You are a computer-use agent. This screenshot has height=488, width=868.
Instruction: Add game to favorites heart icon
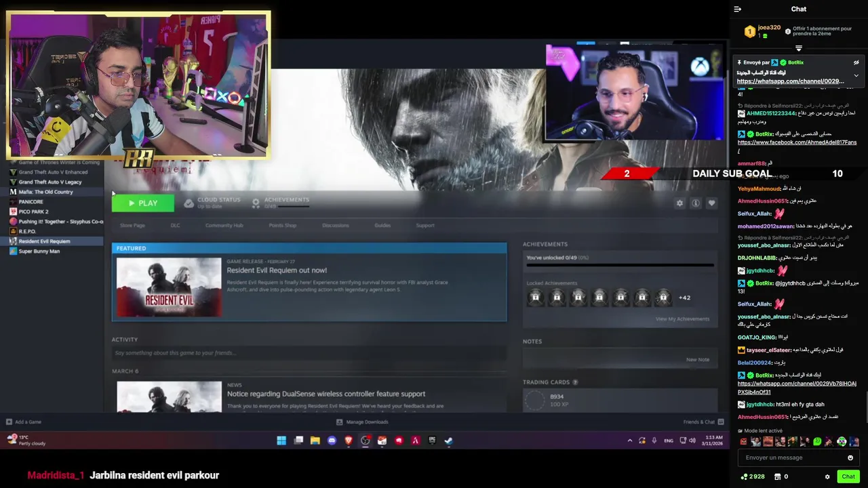[x=711, y=203]
